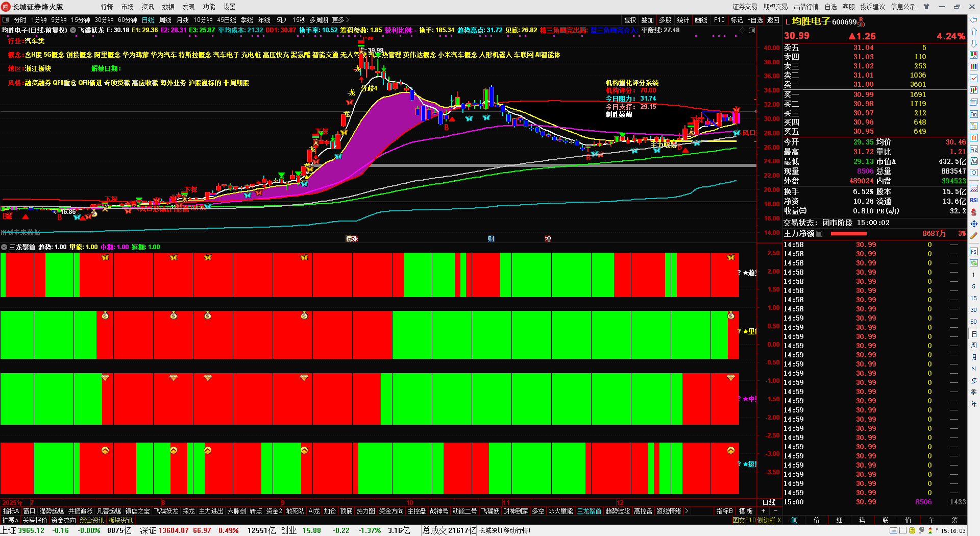Click the 上证 index 3965.12 value
The image size is (980, 536).
(31, 530)
